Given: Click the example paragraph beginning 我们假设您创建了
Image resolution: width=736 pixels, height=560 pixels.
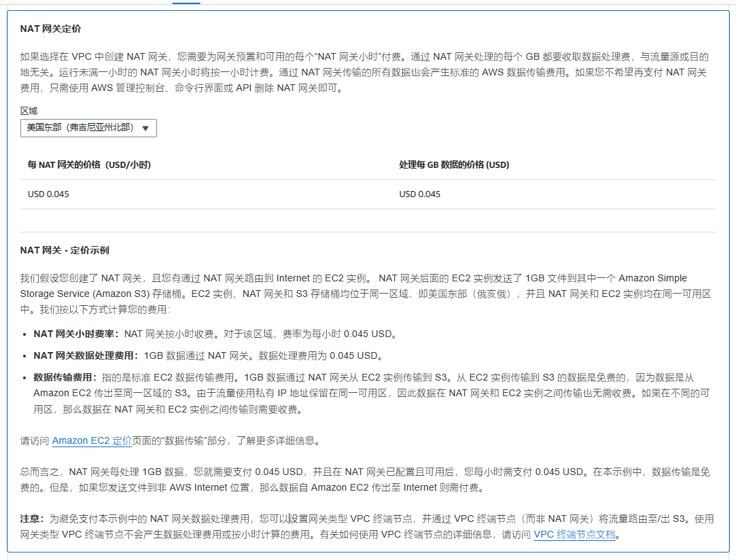Looking at the screenshot, I should [x=365, y=294].
